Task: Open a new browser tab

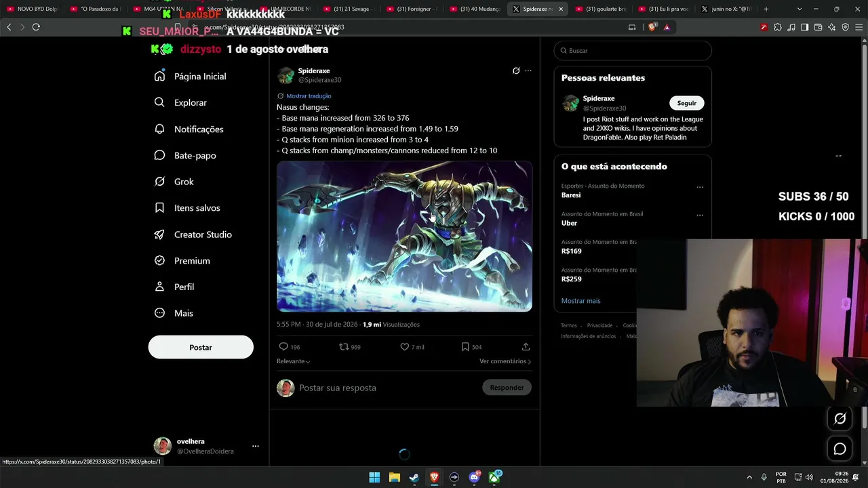Action: pyautogui.click(x=766, y=9)
